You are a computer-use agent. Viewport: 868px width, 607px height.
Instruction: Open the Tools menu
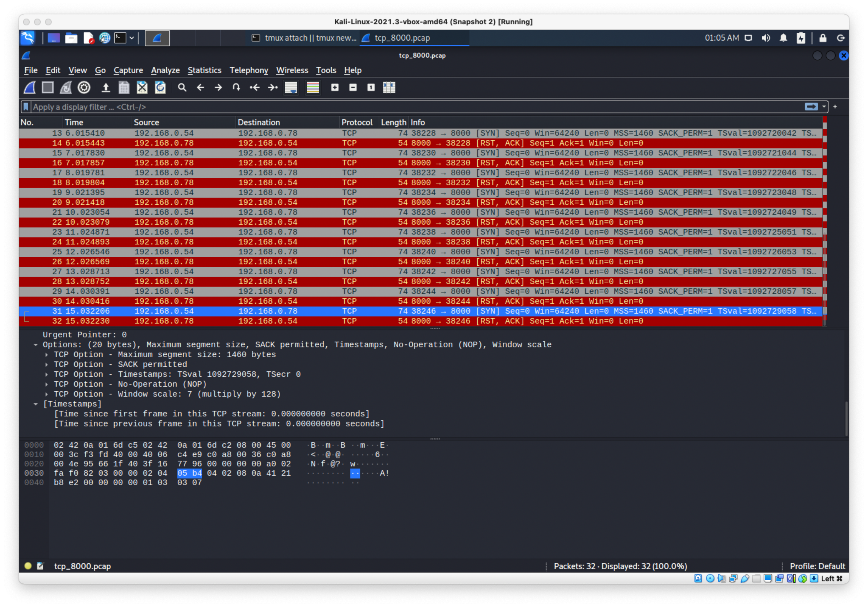326,70
